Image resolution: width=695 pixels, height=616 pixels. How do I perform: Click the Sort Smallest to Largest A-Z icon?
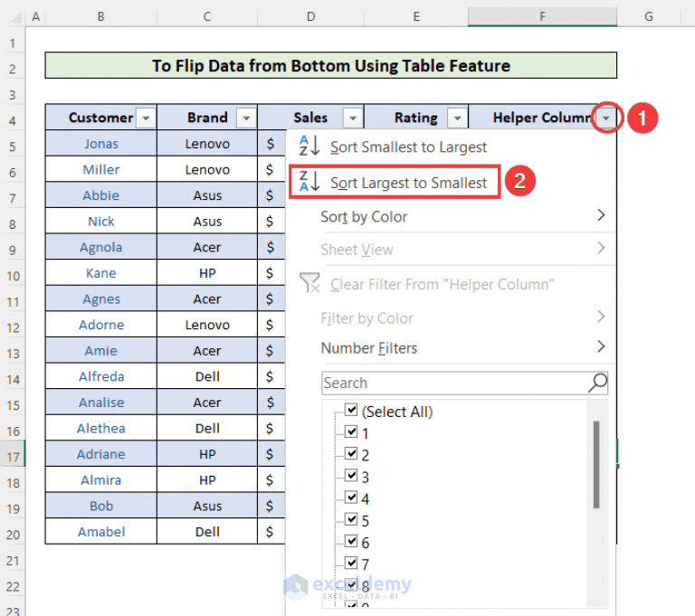click(309, 146)
